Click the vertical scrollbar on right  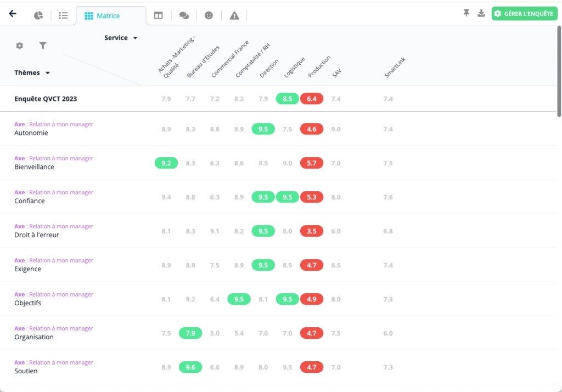pos(559,71)
